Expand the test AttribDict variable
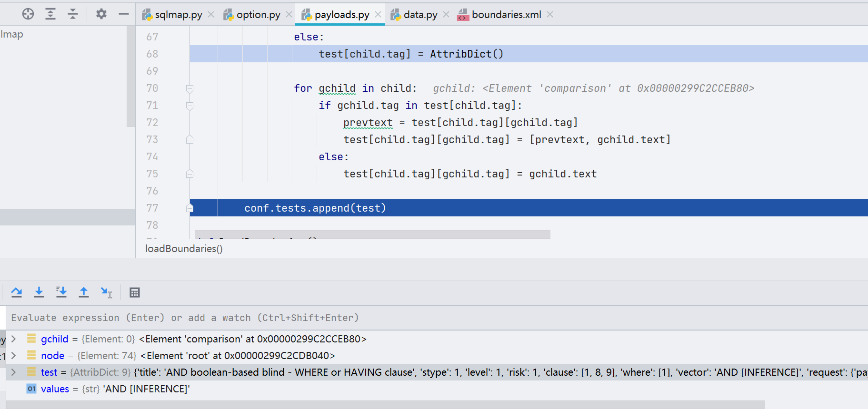Screen dimensions: 868x409 14,372
